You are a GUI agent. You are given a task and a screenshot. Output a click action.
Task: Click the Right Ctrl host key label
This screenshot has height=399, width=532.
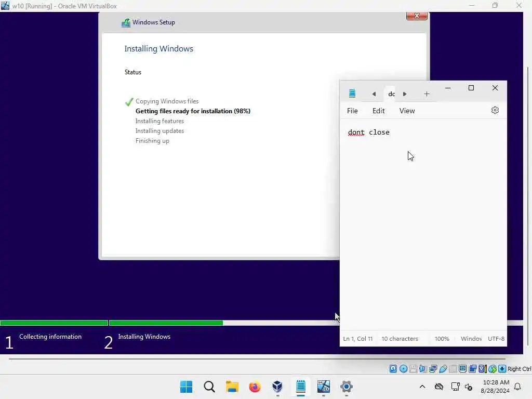[519, 369]
